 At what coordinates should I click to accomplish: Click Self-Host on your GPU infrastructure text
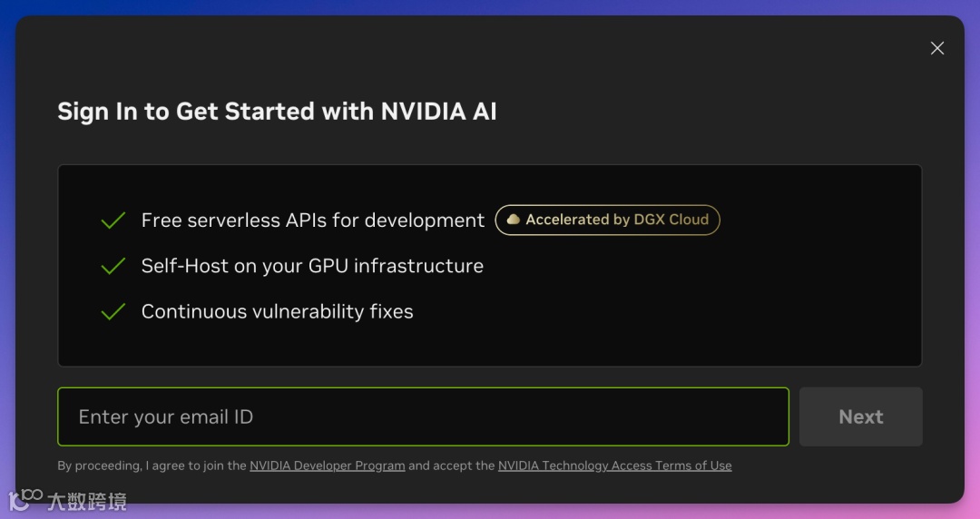tap(312, 266)
